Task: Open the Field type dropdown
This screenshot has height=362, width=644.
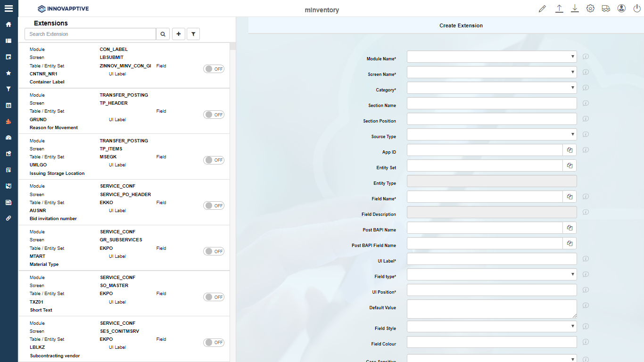Action: pyautogui.click(x=492, y=274)
